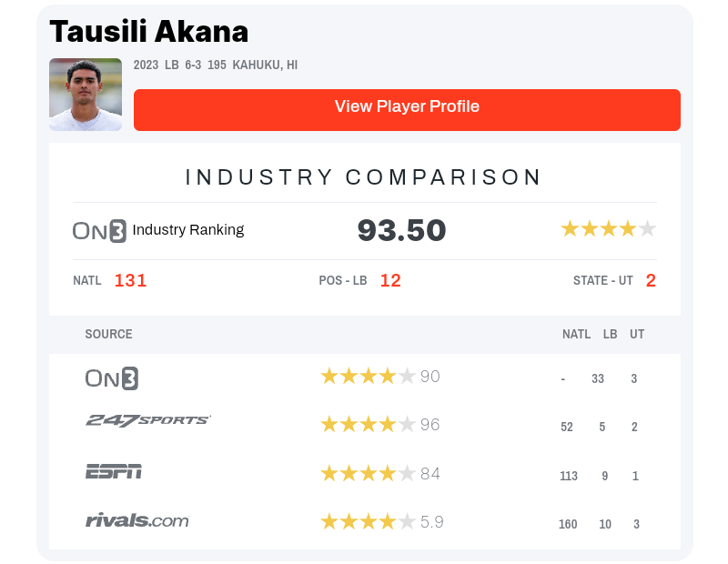Click the national rank 131 value
This screenshot has width=728, height=564.
click(x=130, y=281)
